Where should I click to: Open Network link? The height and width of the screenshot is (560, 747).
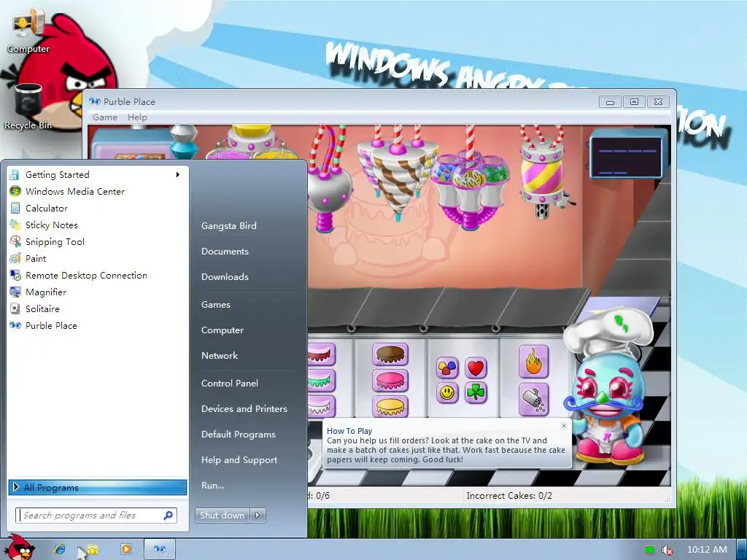point(220,355)
